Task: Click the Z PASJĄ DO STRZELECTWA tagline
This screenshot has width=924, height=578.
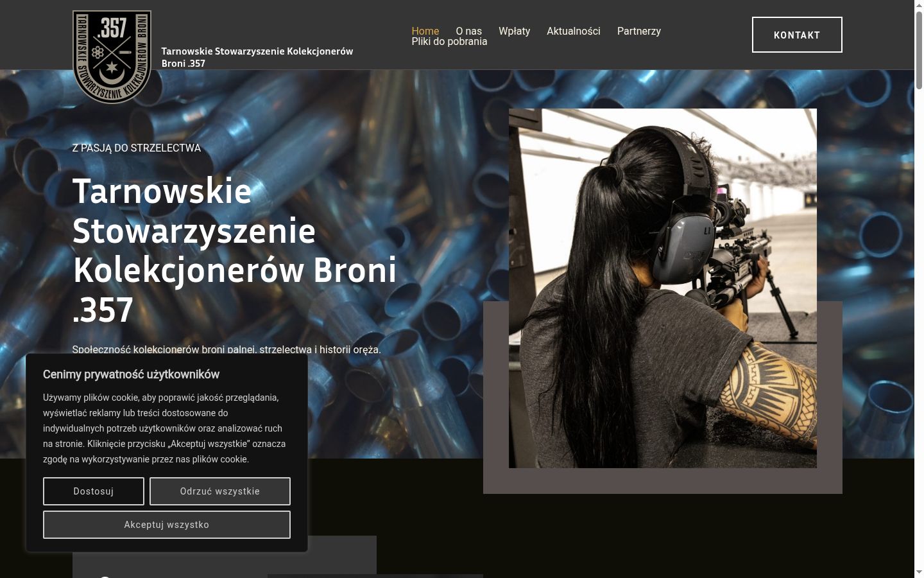Action: 137,148
